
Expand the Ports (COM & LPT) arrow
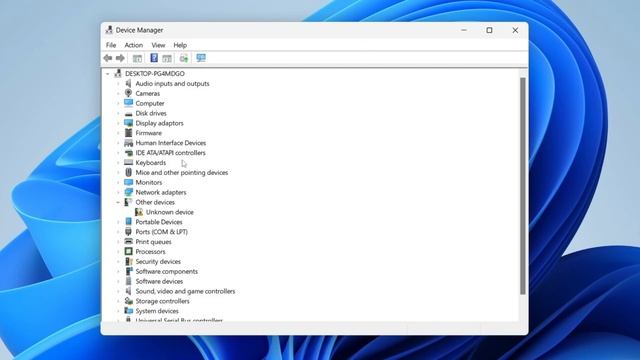tap(118, 232)
